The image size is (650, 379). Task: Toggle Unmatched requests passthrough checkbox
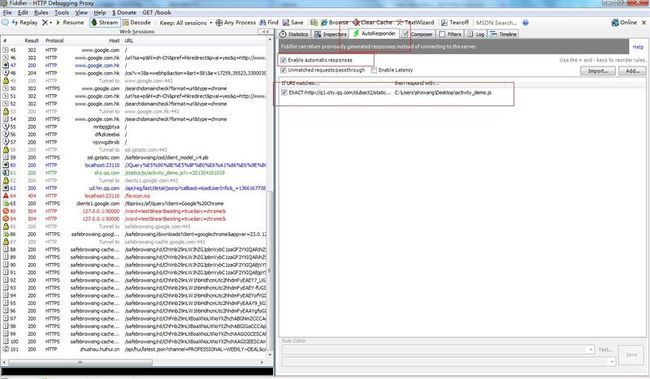(284, 70)
